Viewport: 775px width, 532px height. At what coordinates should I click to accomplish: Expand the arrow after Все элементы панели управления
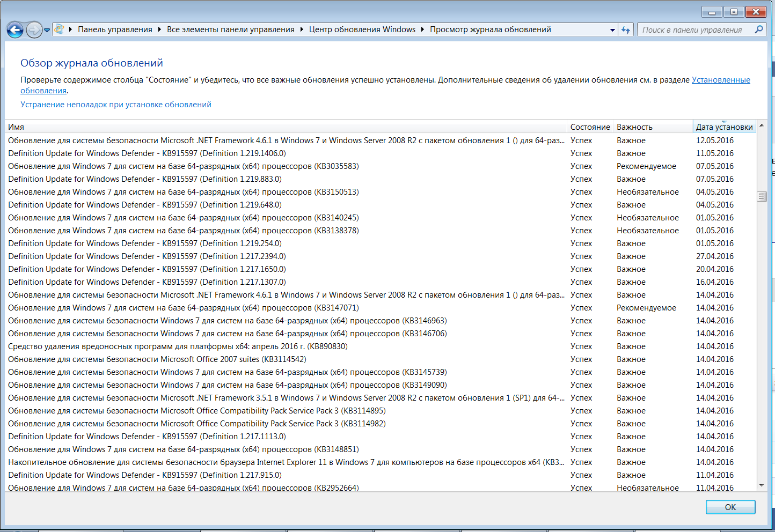point(302,29)
